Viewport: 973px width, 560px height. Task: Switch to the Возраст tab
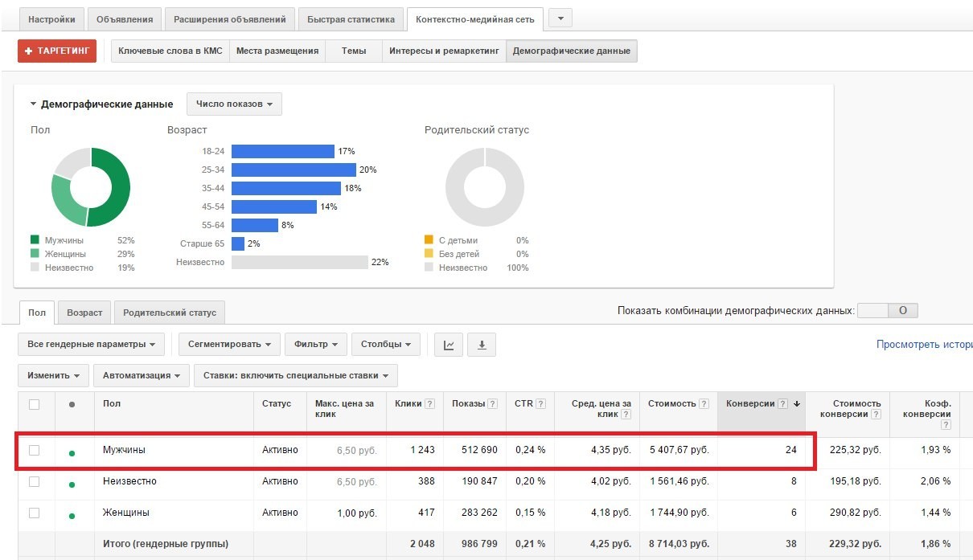point(84,313)
